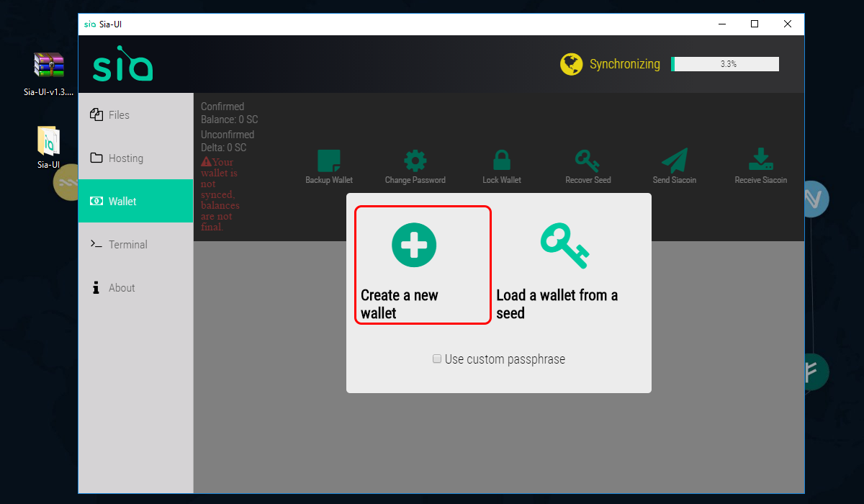
Task: Maximize the Sia-UI window
Action: point(755,24)
